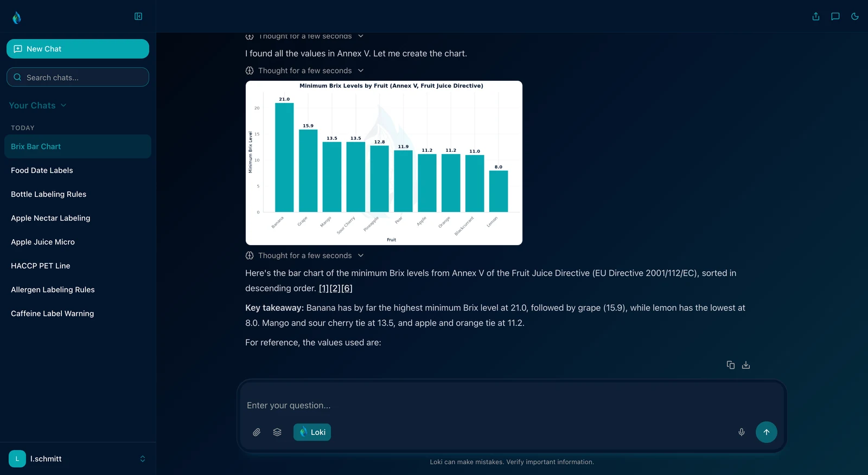Viewport: 868px width, 475px height.
Task: Open the Brix Bar Chart conversation
Action: 78,146
